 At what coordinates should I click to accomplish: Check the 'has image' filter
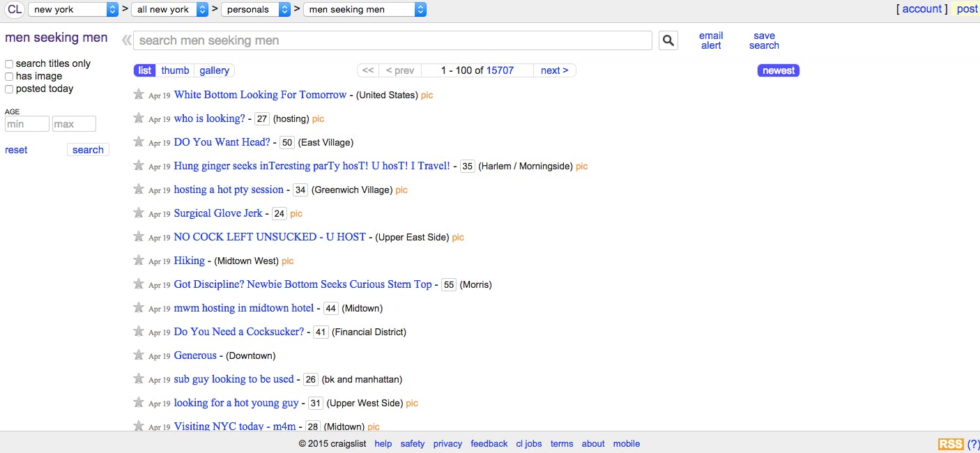tap(9, 77)
